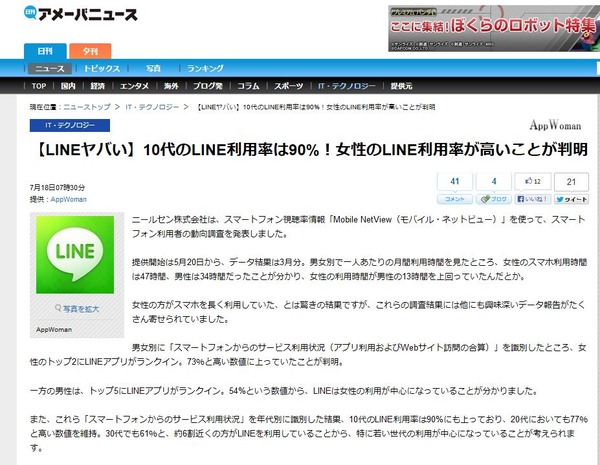Switch to the 夕刊 tab
The image size is (600, 465).
90,51
